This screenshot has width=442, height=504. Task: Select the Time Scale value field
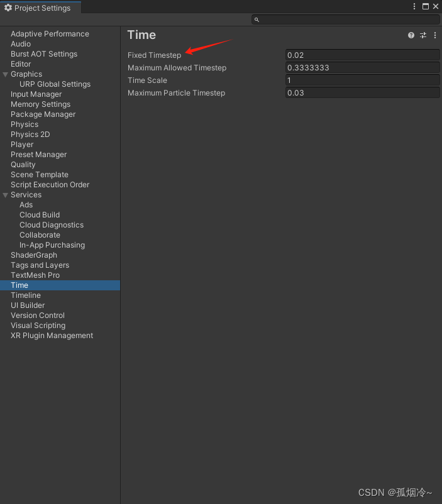[x=362, y=80]
